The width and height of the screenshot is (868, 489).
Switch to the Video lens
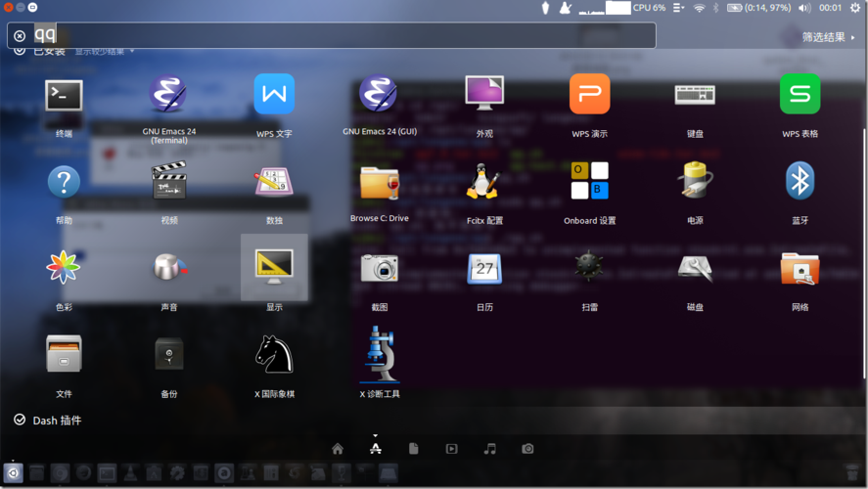pos(452,449)
